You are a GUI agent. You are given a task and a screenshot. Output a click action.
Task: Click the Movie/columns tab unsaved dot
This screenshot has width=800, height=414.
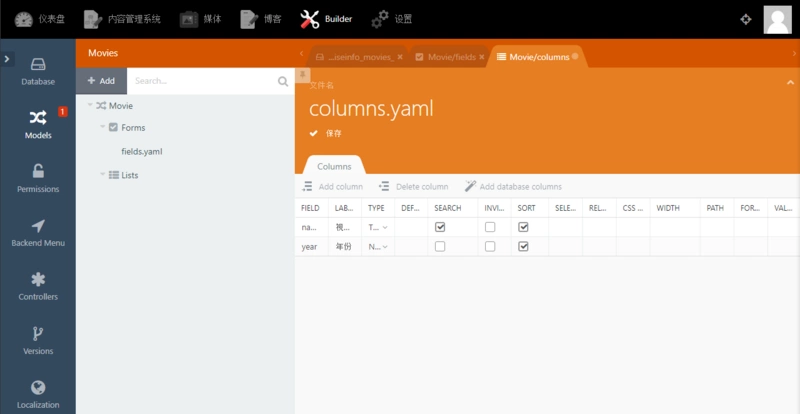point(575,56)
